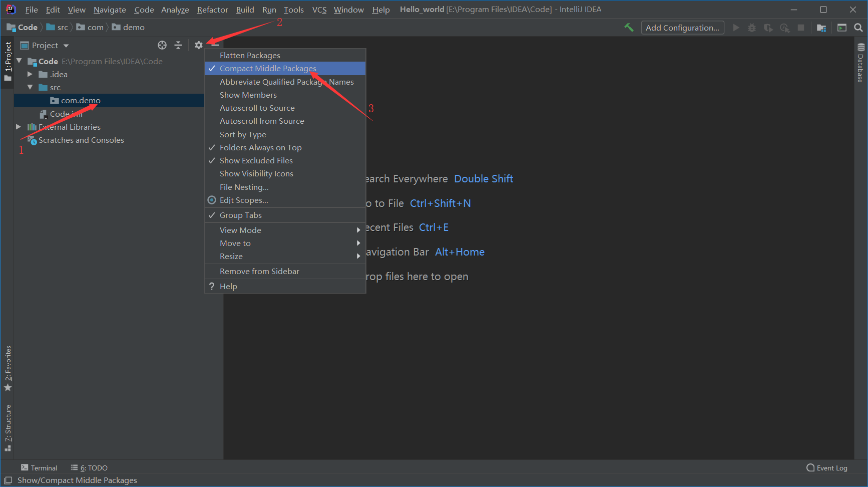
Task: Open the Event Log
Action: 830,467
